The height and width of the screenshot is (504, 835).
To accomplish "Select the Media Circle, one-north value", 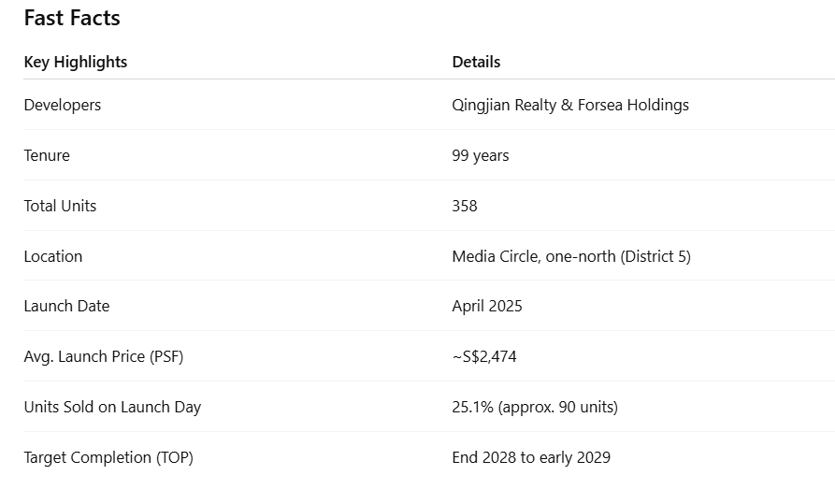I will (x=534, y=256).
